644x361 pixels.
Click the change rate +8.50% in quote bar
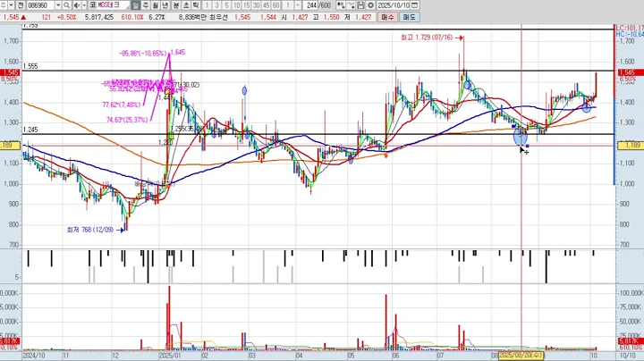click(66, 17)
